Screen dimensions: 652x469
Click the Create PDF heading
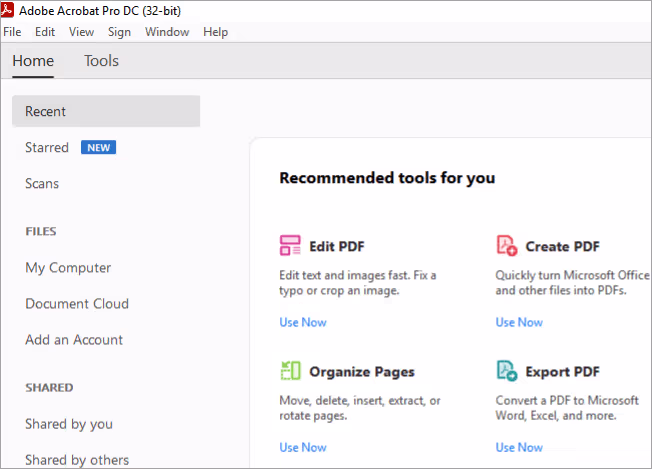tap(563, 247)
